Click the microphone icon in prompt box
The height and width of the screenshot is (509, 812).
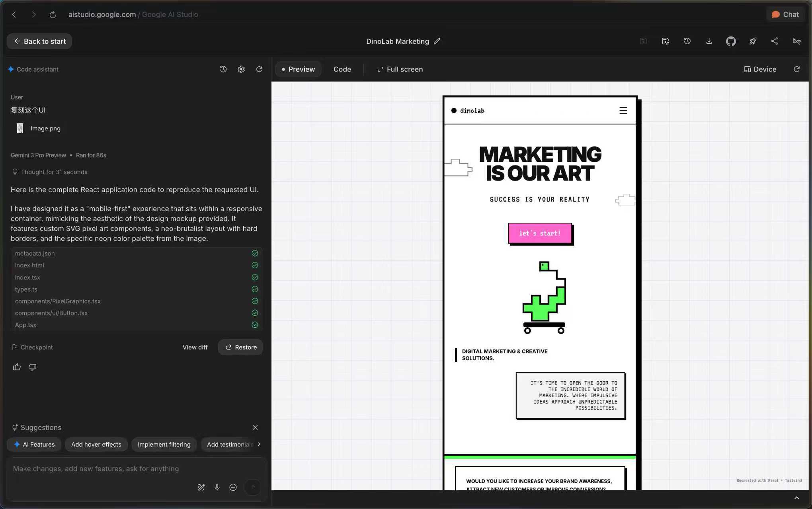[217, 487]
